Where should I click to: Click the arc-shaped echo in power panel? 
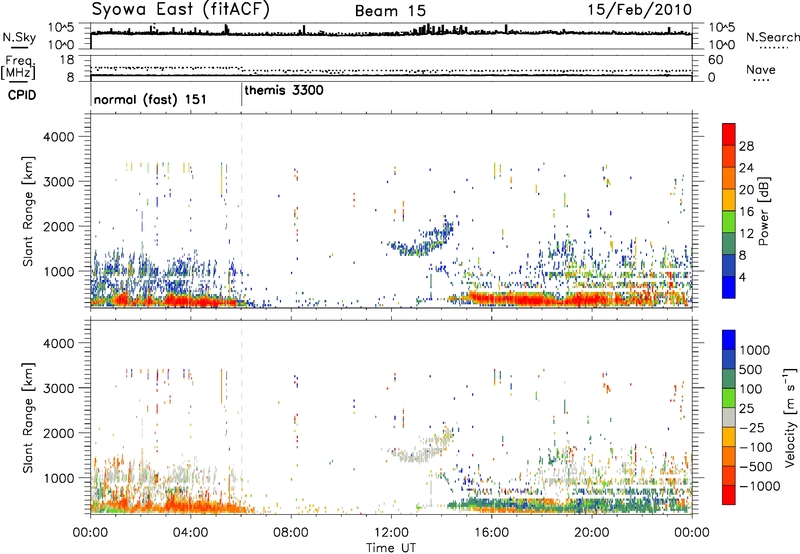coord(419,239)
